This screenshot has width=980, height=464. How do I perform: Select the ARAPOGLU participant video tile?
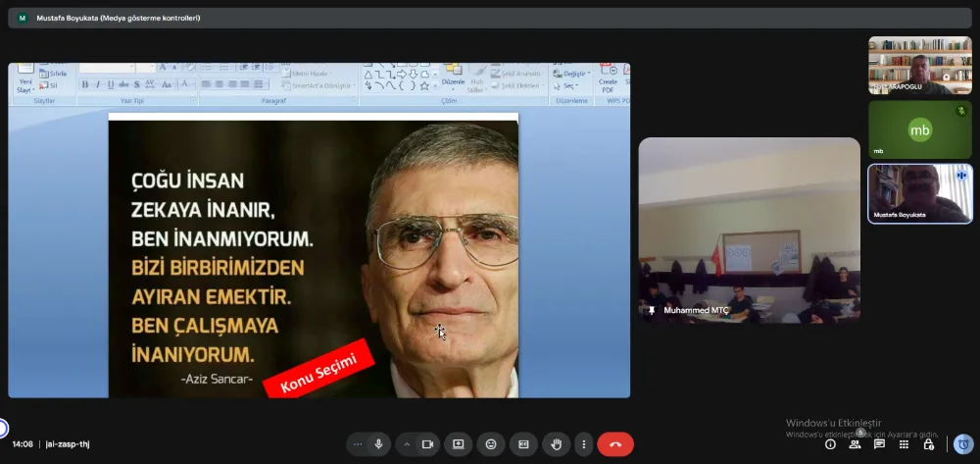click(x=920, y=65)
